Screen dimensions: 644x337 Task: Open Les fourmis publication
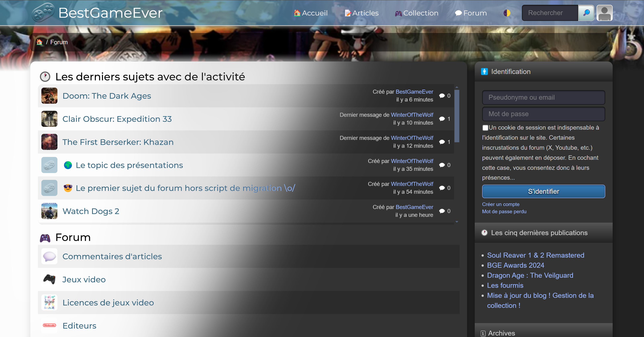coord(505,285)
